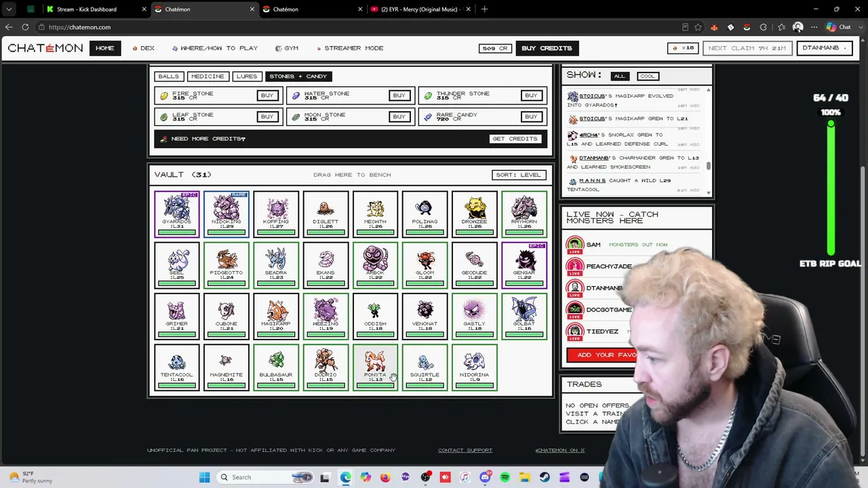Image resolution: width=868 pixels, height=488 pixels.
Task: Click the Seel monster card
Action: point(177,266)
